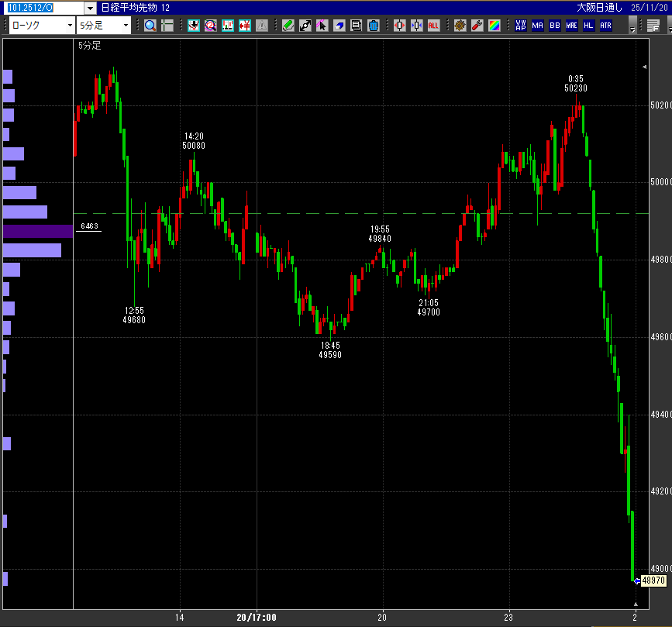
Task: Toggle the ATR indicator
Action: click(x=605, y=26)
